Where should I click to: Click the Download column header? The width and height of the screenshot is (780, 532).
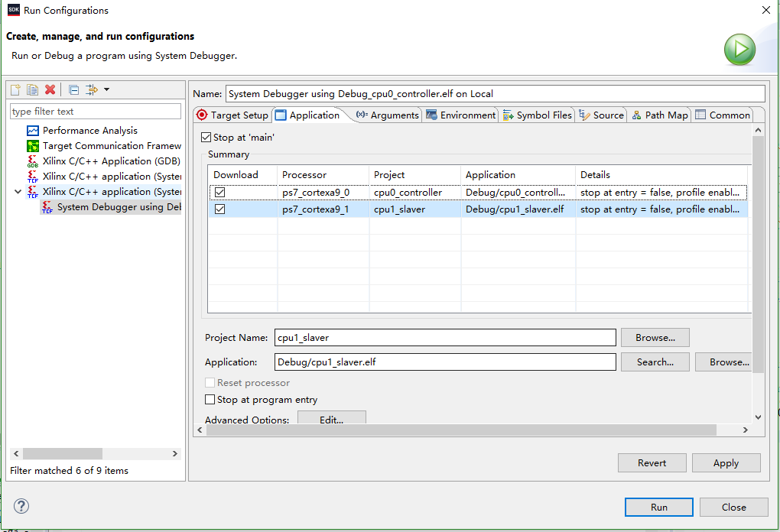coord(242,174)
